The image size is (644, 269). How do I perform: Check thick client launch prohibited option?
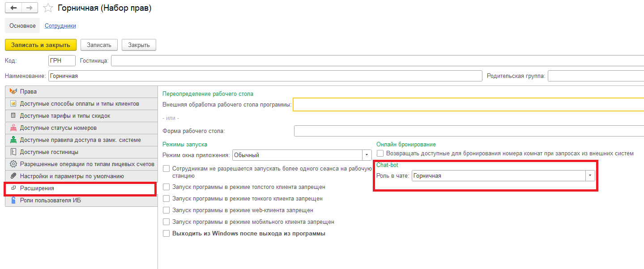coord(166,187)
